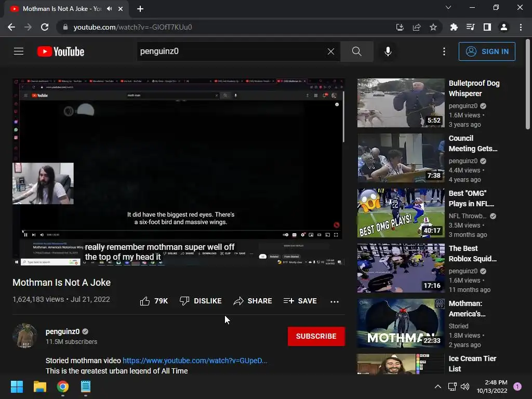Open Bulletproof Dog Whisperer thumbnail
532x399 pixels.
(x=401, y=103)
